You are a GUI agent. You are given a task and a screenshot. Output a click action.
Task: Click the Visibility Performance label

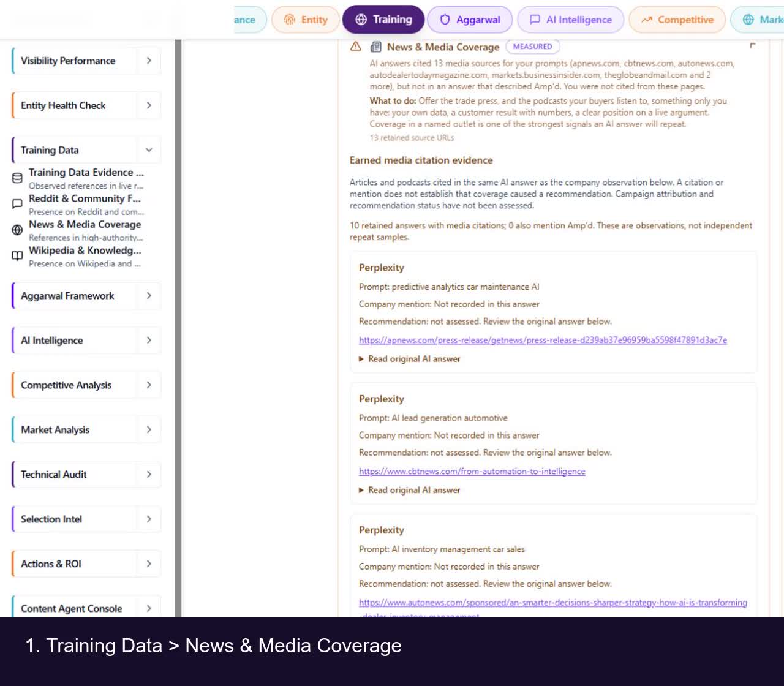(68, 61)
